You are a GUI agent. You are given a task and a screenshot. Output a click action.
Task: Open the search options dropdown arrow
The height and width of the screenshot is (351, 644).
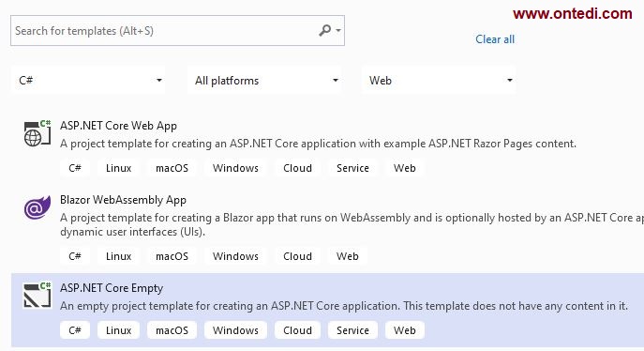coord(338,30)
